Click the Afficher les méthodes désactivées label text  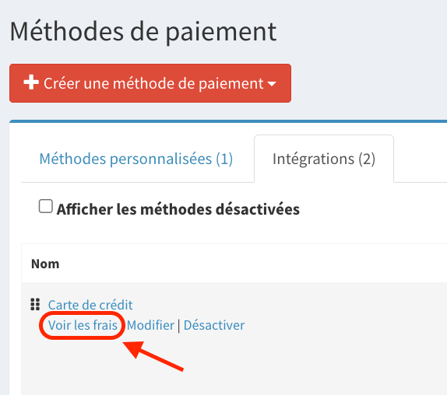(x=178, y=210)
